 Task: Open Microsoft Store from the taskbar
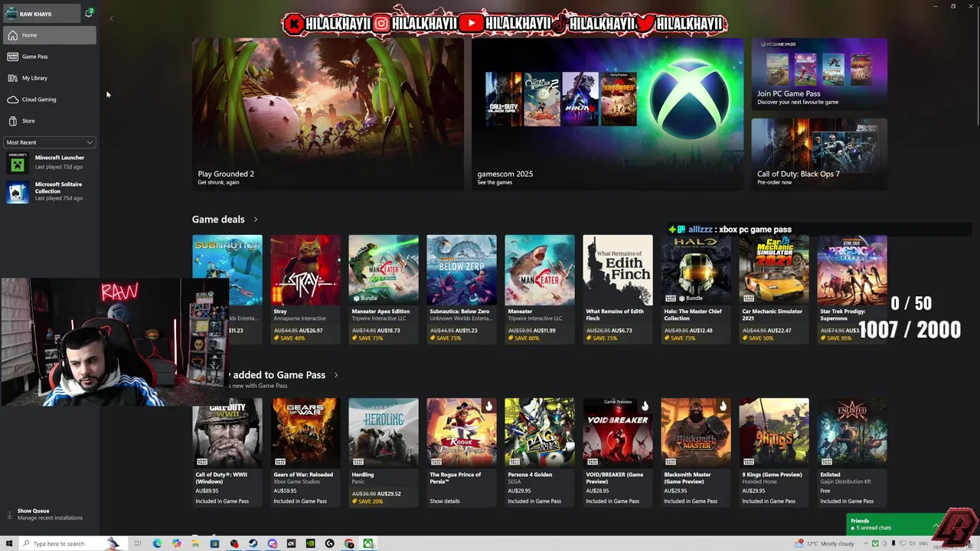(214, 543)
